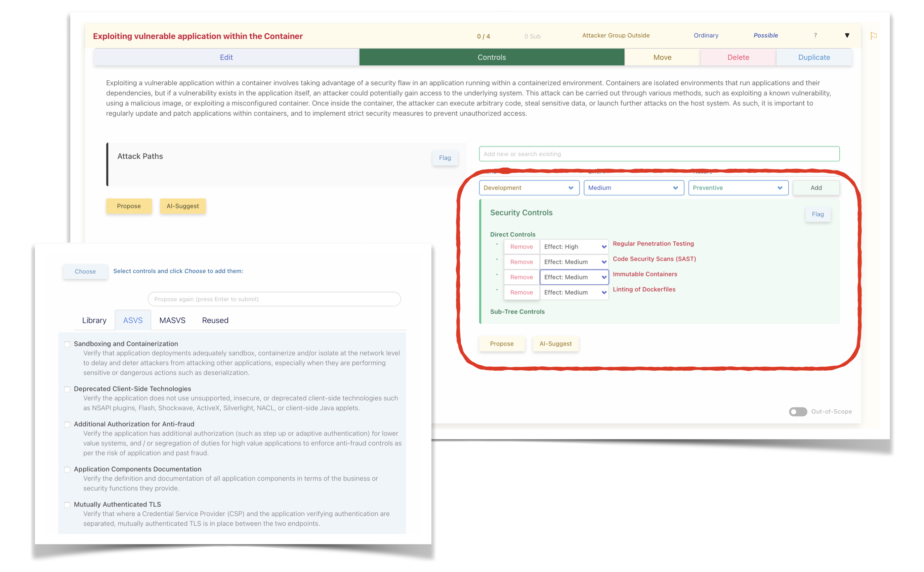The height and width of the screenshot is (572, 924).
Task: Click the Add new or search existing field
Action: tap(659, 154)
